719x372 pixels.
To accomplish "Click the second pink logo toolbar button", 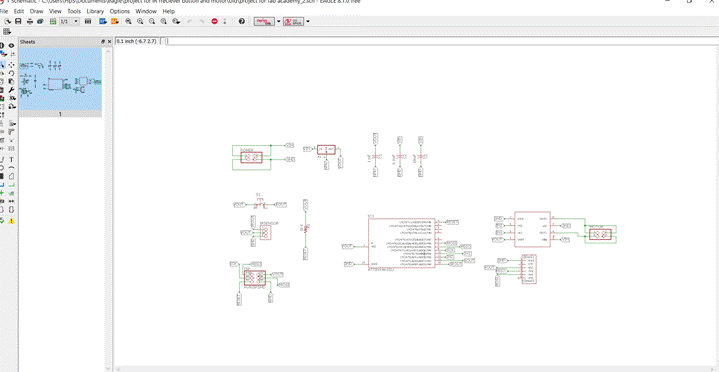I will coord(293,21).
